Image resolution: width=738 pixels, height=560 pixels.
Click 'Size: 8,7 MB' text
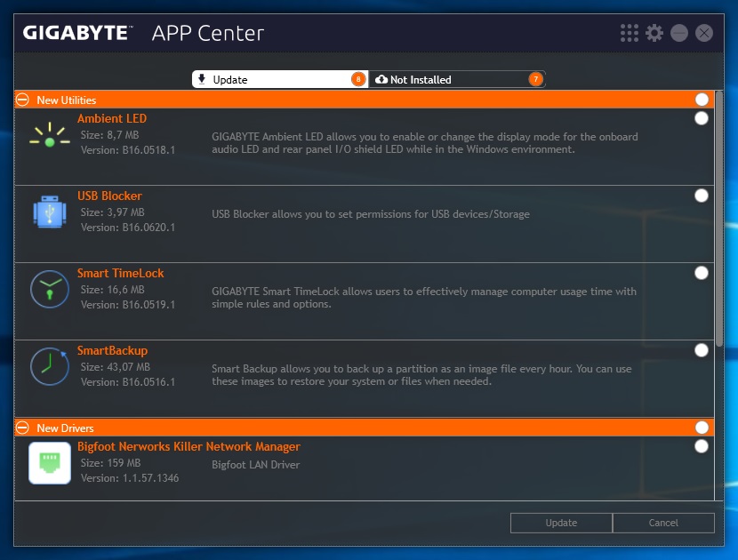pyautogui.click(x=109, y=135)
